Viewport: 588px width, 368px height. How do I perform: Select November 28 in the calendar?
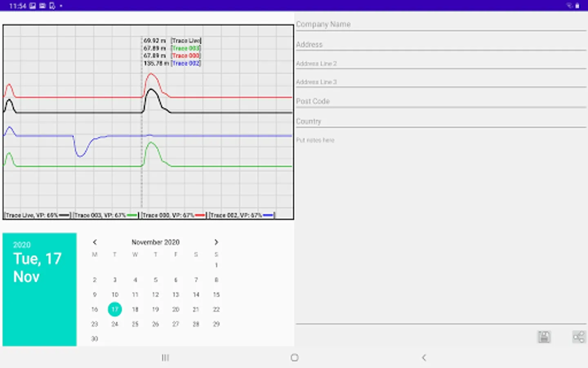196,324
